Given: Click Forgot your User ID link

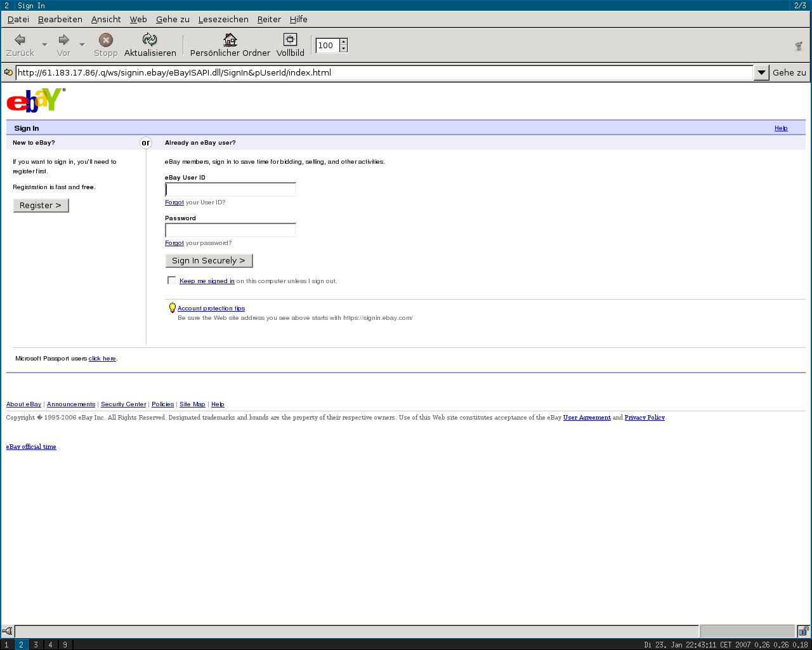Looking at the screenshot, I should pos(174,202).
